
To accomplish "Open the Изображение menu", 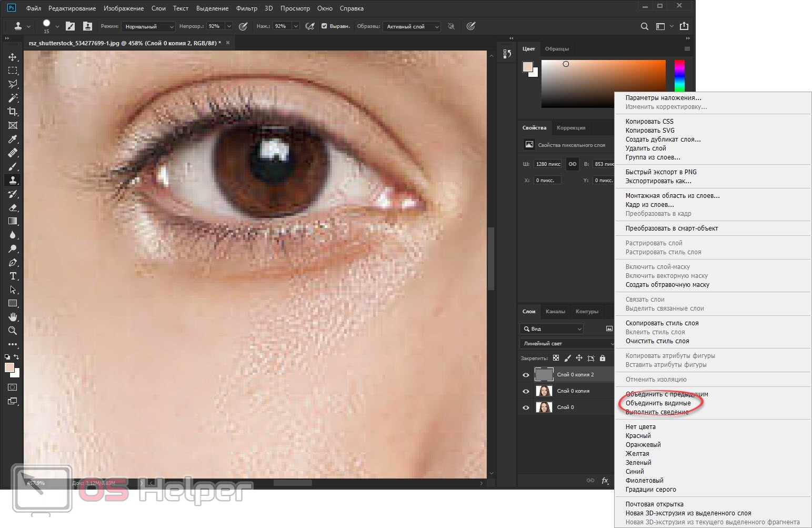I will click(x=124, y=8).
